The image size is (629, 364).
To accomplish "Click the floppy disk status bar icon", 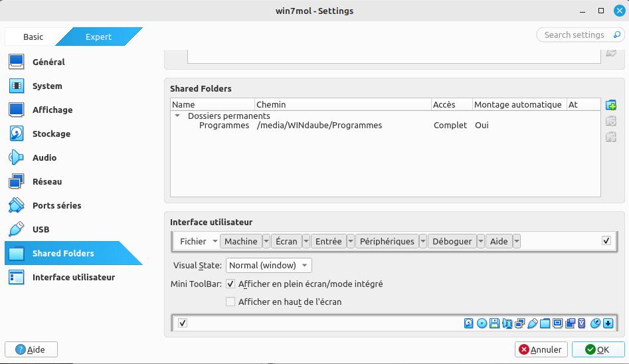I will pos(494,323).
